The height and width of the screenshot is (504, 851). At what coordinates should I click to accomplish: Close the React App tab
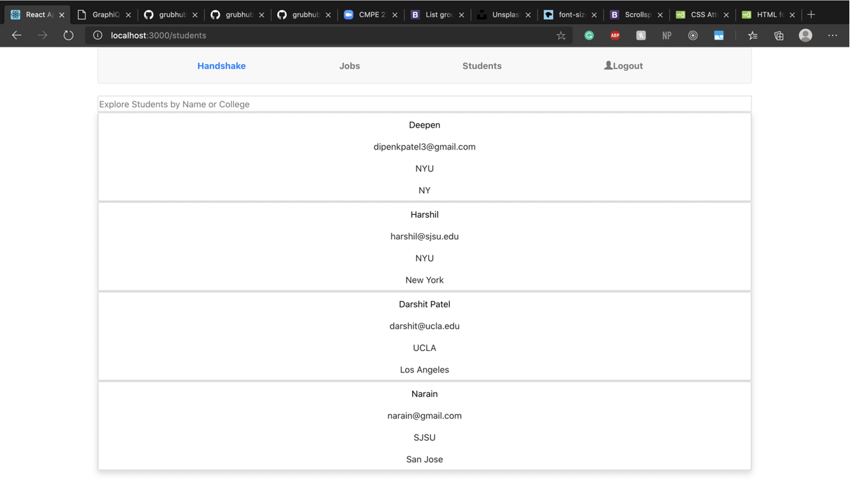coord(62,15)
